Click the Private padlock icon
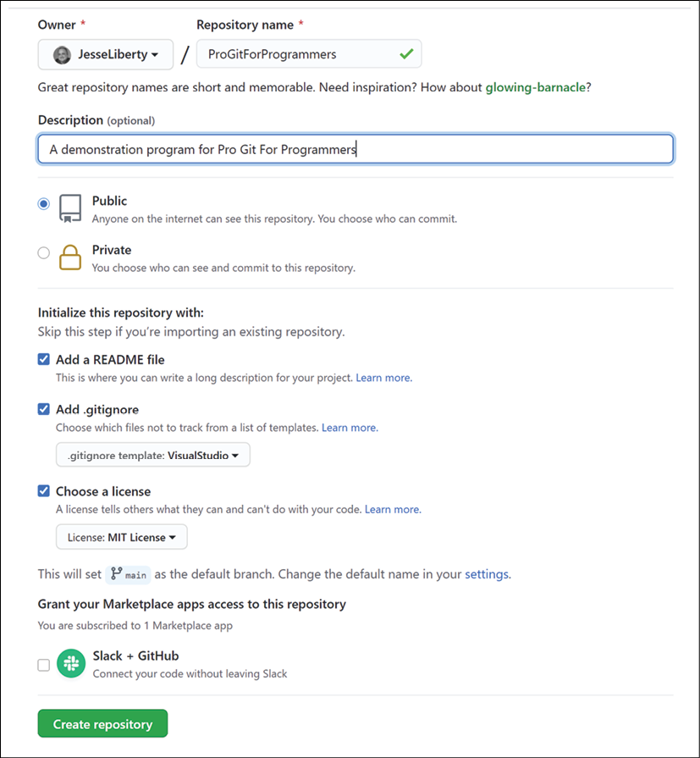 [70, 257]
